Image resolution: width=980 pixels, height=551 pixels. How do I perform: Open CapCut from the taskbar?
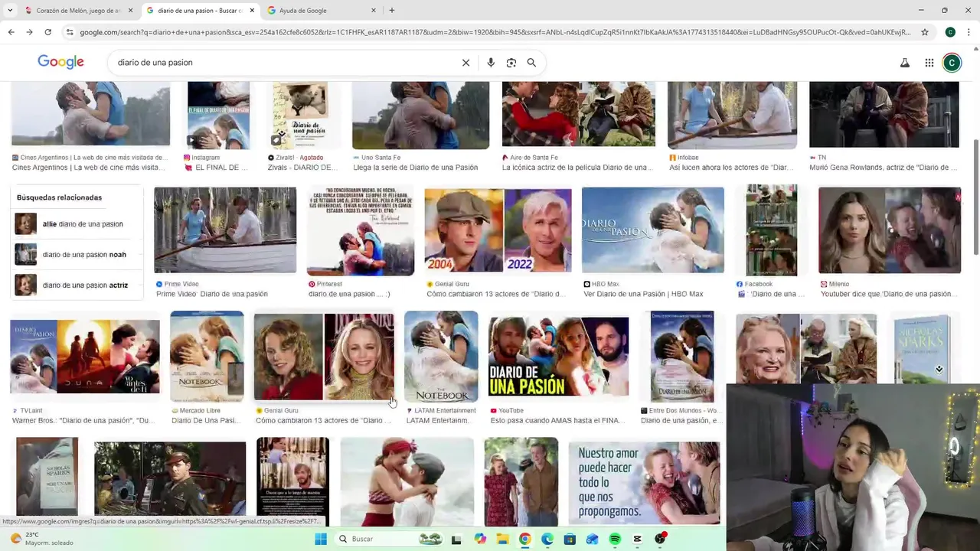637,539
